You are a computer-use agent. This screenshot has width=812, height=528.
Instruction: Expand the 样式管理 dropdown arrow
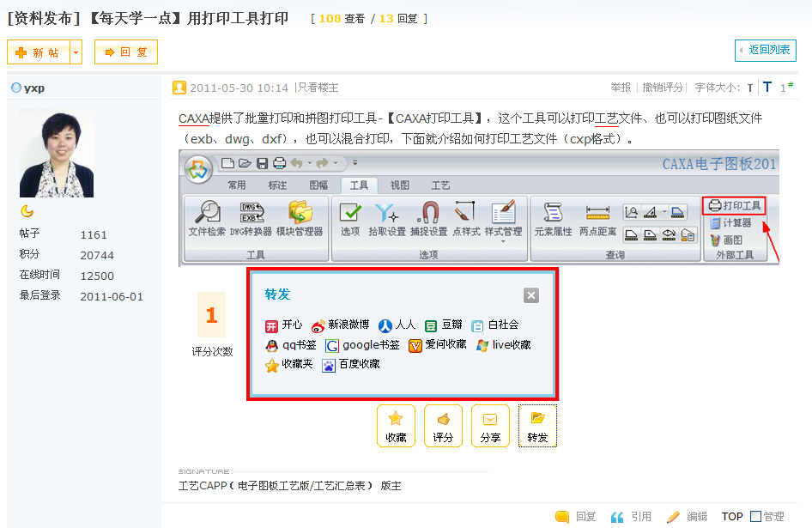coord(503,241)
